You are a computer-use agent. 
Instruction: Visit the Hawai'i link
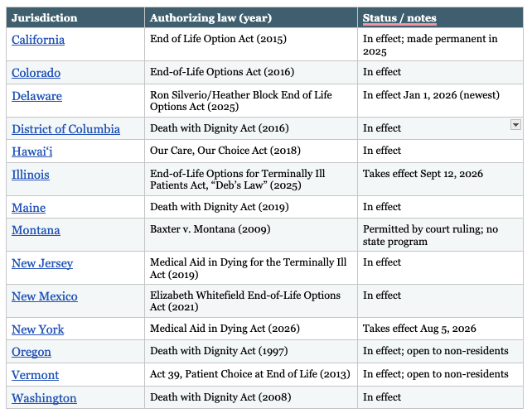click(x=31, y=151)
